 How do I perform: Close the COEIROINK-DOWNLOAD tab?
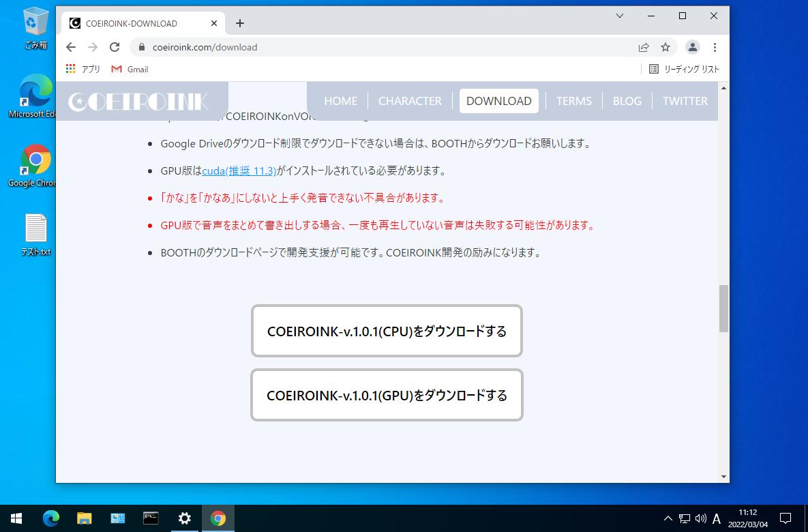pos(214,23)
